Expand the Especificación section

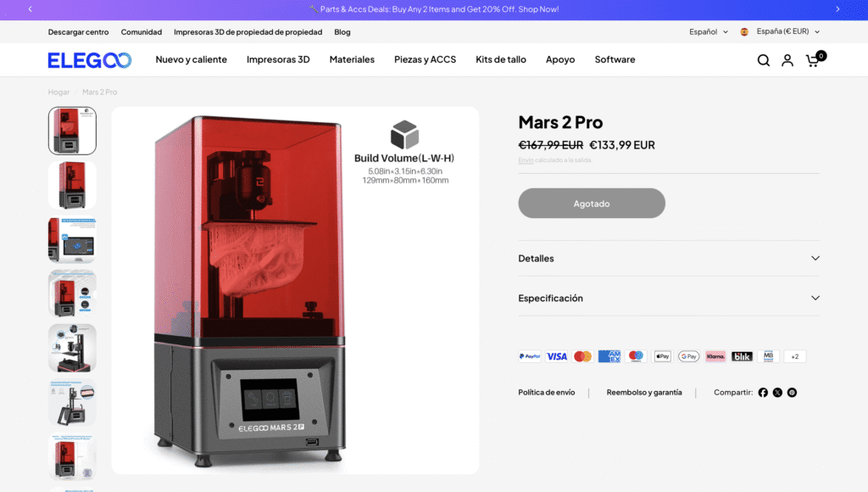(x=669, y=298)
